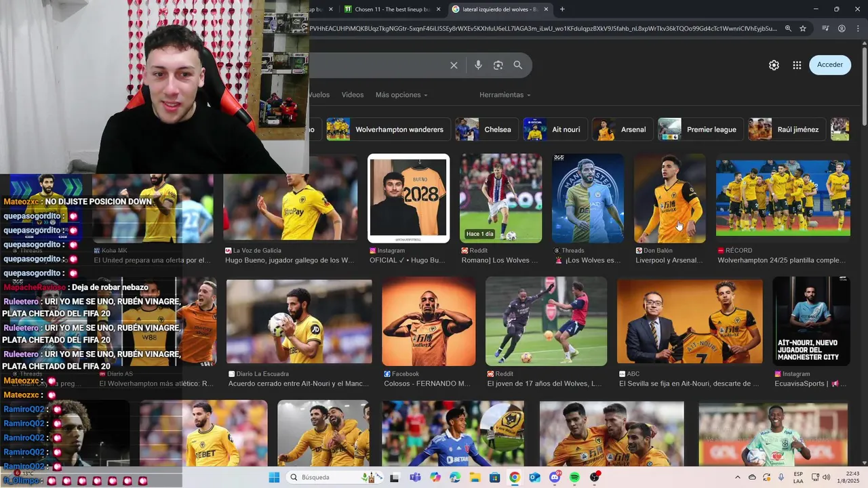Click the Chrome address bar URL
The image size is (868, 488).
[542, 28]
